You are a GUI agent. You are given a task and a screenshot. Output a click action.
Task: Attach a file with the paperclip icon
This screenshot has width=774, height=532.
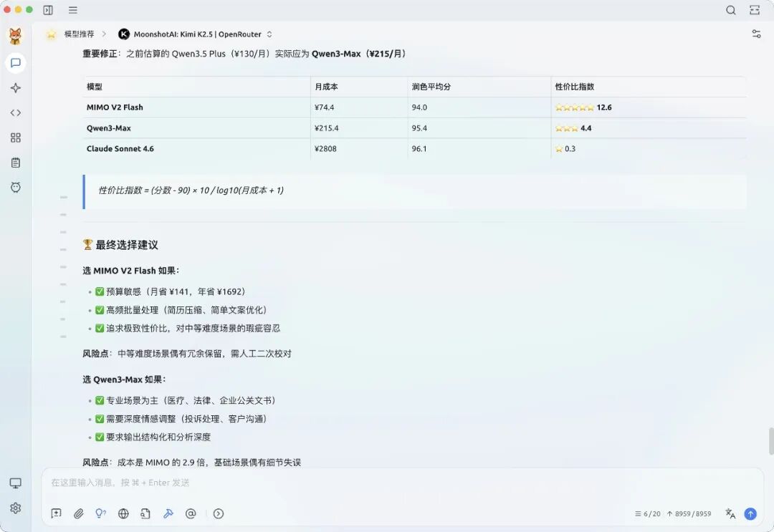(x=79, y=513)
